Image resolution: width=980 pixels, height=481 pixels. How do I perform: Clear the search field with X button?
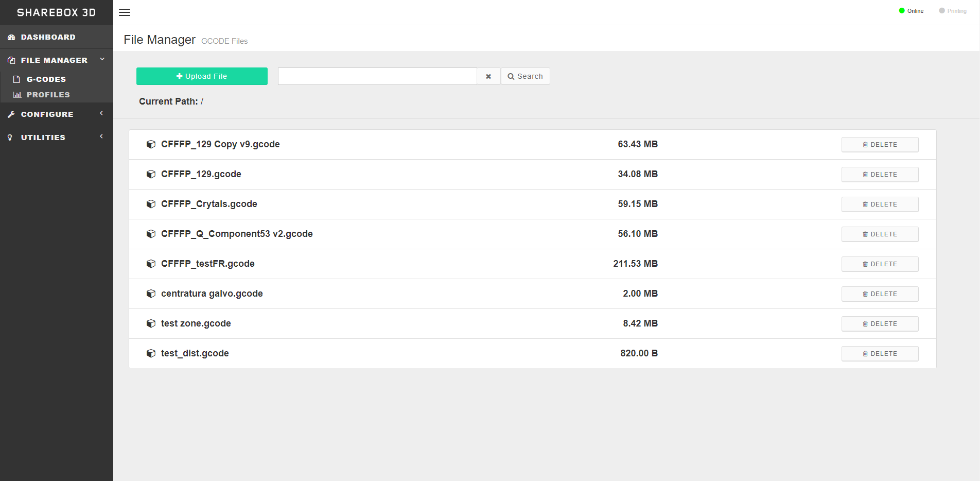pos(488,76)
